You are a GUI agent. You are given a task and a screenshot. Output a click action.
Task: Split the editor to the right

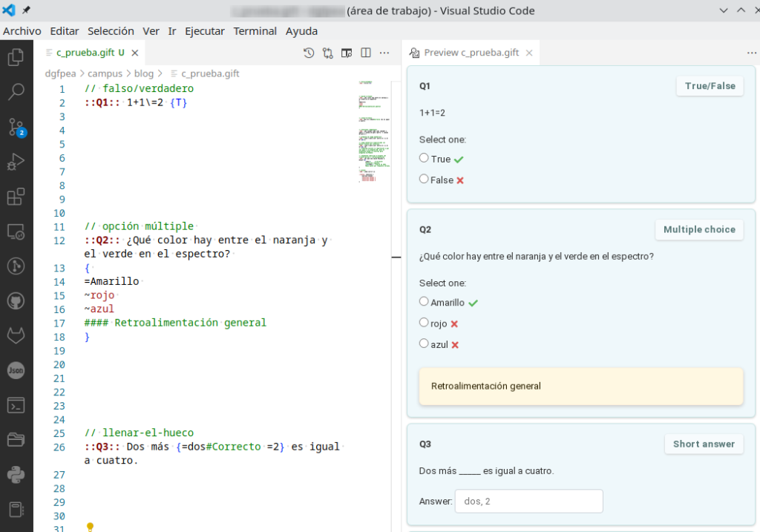[x=366, y=53]
